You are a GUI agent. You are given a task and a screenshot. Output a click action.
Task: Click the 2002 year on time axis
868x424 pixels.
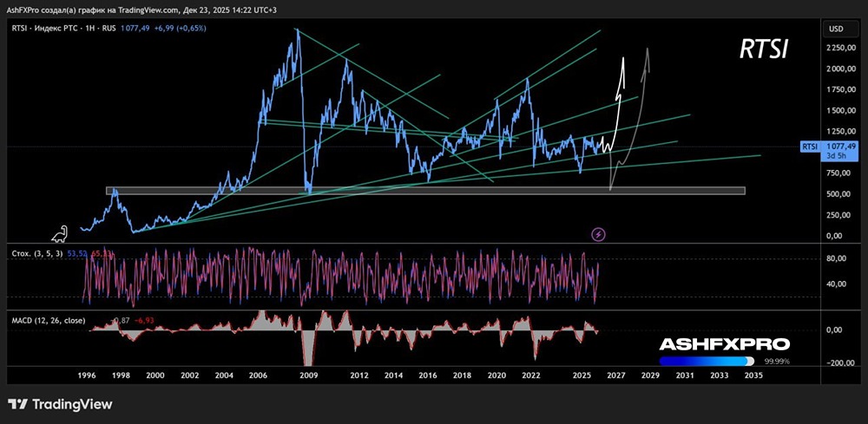coord(189,375)
